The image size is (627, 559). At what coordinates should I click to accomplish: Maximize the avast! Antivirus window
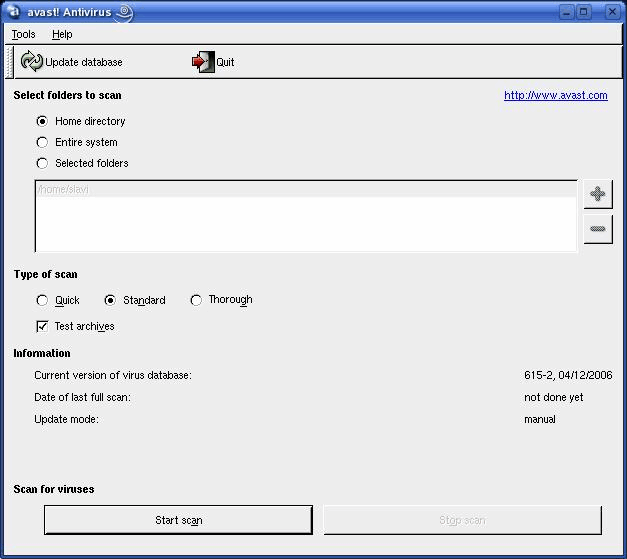point(584,12)
